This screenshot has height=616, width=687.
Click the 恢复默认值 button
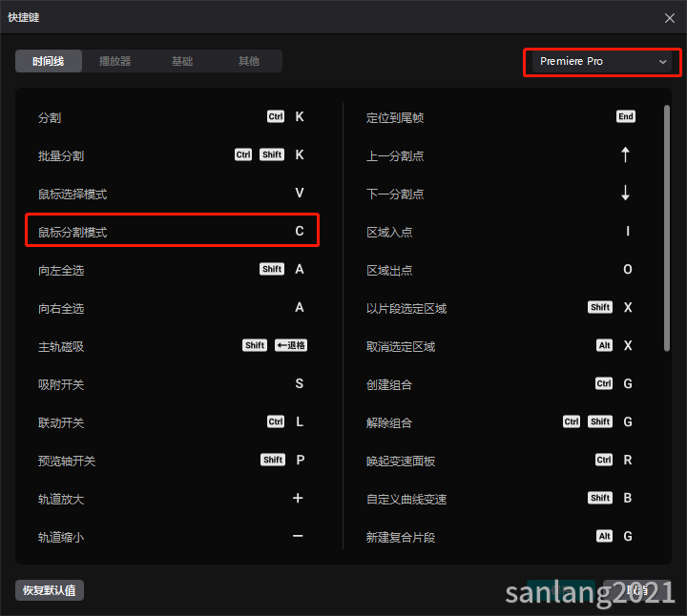pyautogui.click(x=50, y=590)
